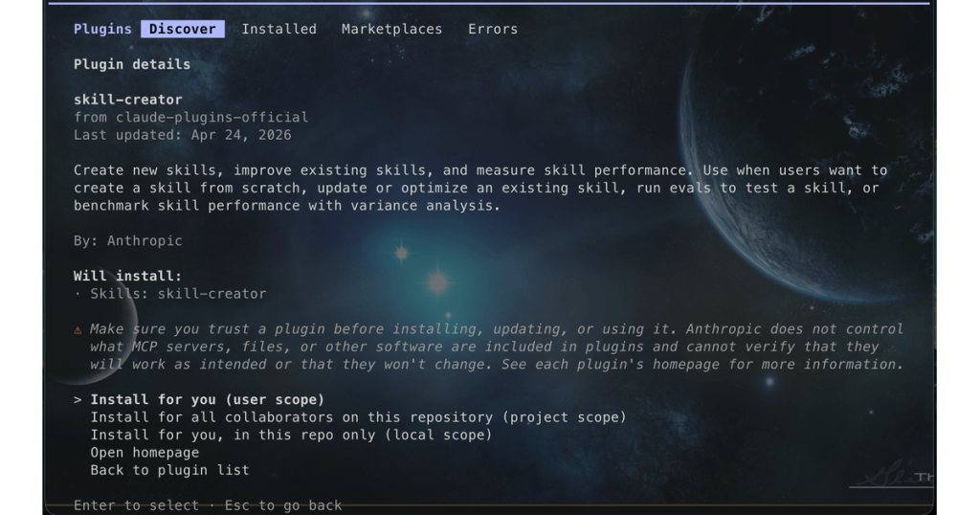Choose Back to plugin list
980x515 pixels.
pos(170,469)
